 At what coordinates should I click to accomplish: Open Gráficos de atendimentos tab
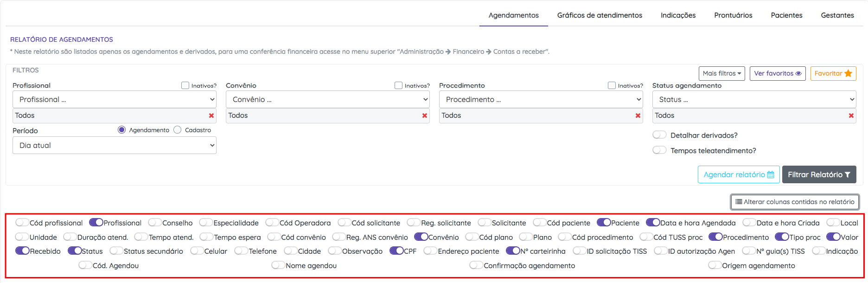(600, 15)
